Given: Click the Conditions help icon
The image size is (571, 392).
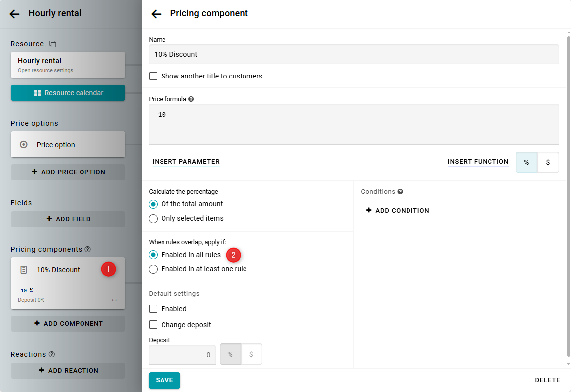Looking at the screenshot, I should tap(400, 192).
